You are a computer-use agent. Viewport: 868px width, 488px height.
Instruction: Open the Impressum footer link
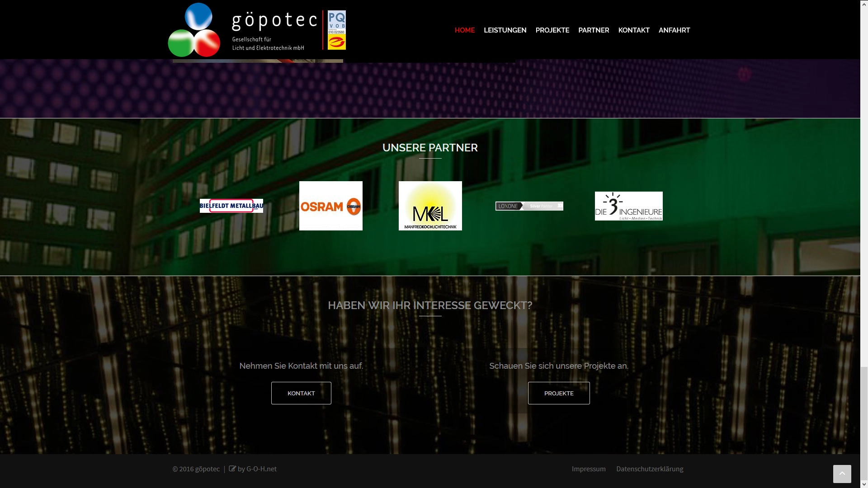coord(589,469)
